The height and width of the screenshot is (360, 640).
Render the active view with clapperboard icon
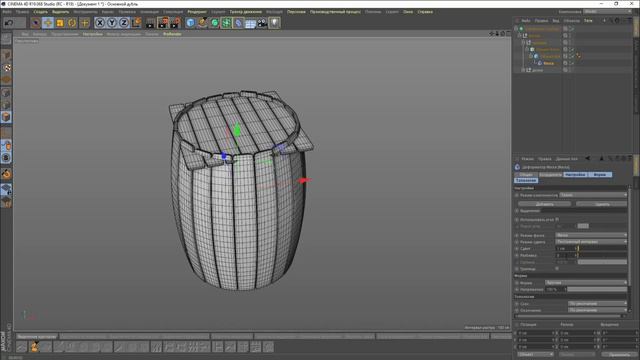coord(150,23)
